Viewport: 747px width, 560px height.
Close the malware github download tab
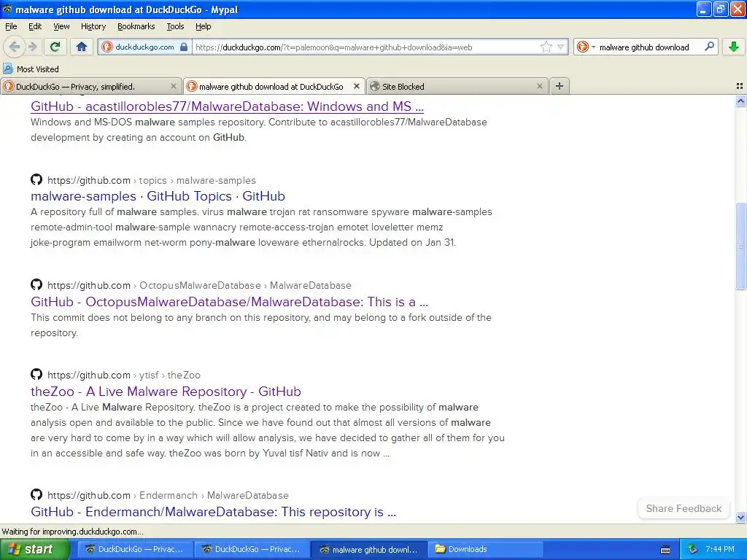click(356, 86)
